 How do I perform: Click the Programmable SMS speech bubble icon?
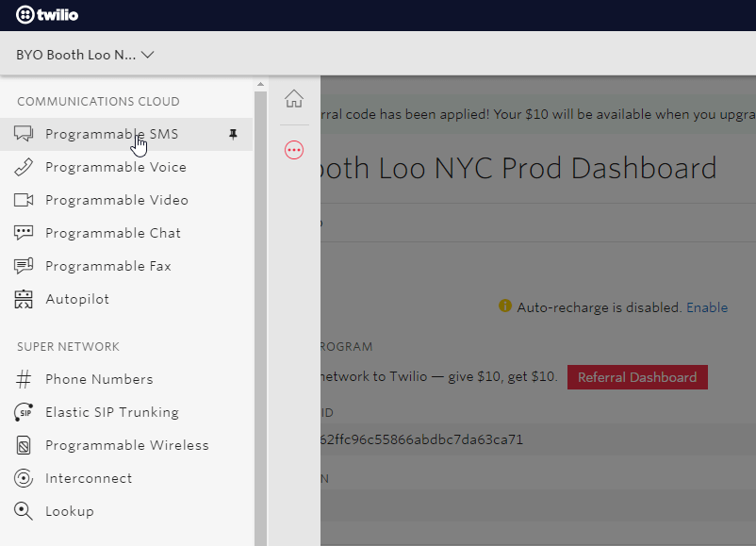point(24,134)
